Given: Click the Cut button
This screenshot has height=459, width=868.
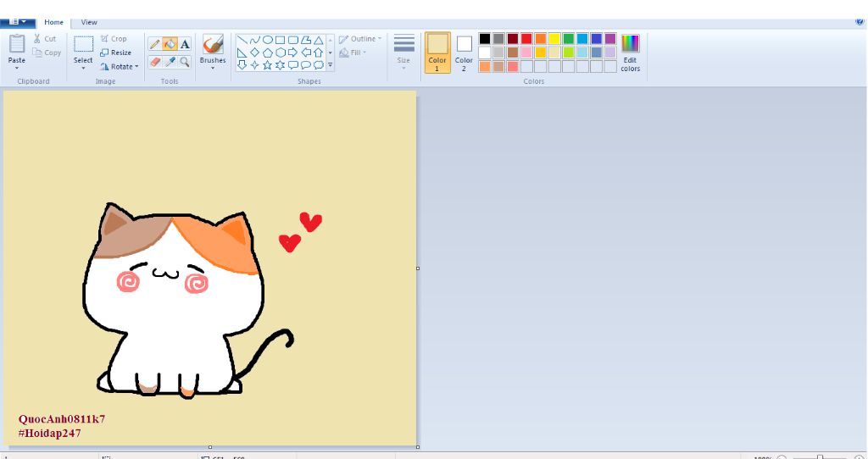Looking at the screenshot, I should [x=44, y=39].
